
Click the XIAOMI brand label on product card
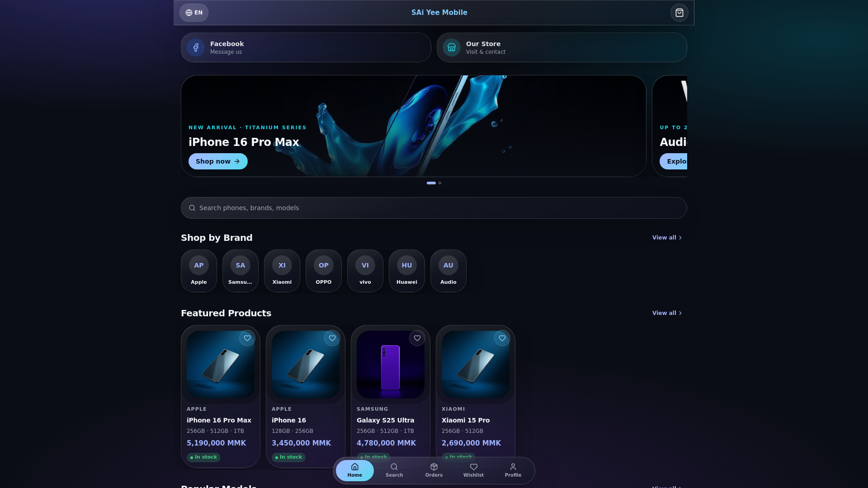(453, 409)
